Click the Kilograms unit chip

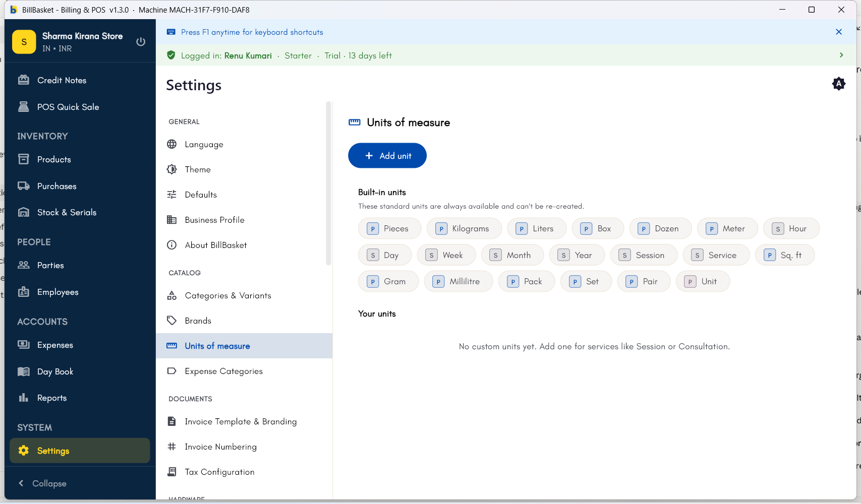click(x=464, y=228)
